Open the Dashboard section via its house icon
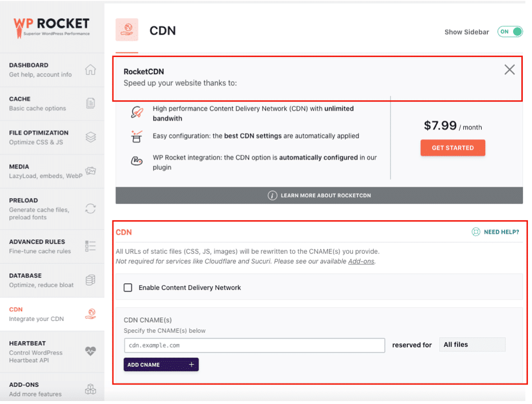 91,69
